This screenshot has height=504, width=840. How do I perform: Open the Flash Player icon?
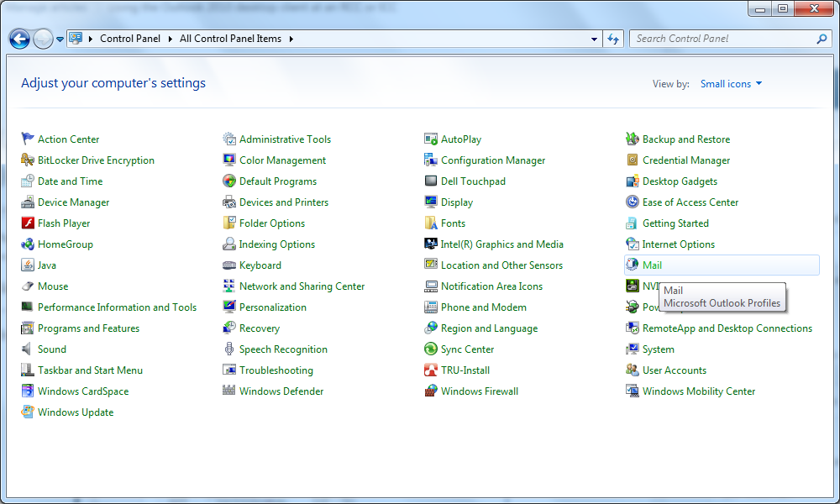click(28, 223)
